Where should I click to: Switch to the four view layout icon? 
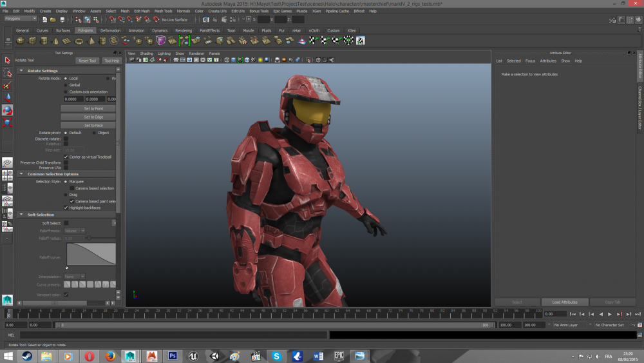click(x=7, y=175)
